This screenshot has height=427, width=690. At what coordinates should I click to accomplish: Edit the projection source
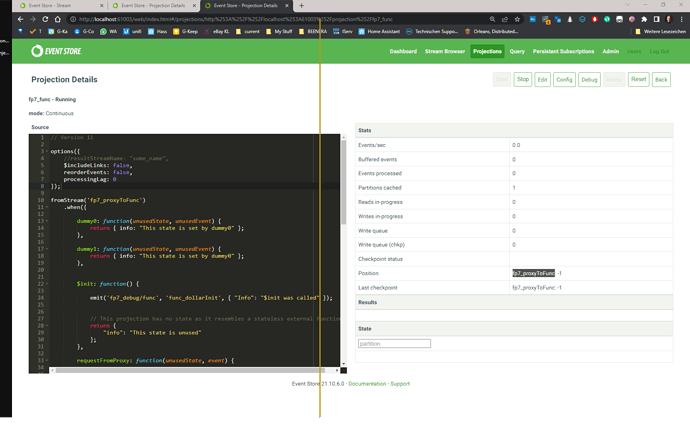pos(542,80)
